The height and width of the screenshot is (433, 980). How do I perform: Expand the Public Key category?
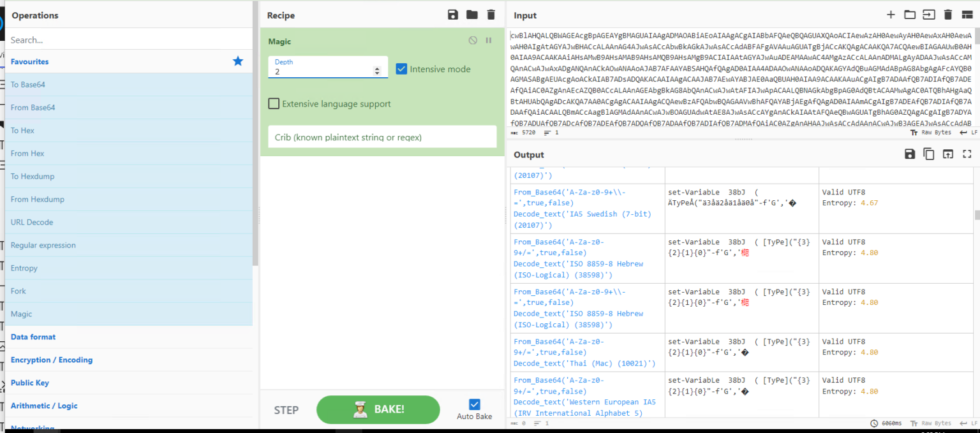(x=29, y=383)
